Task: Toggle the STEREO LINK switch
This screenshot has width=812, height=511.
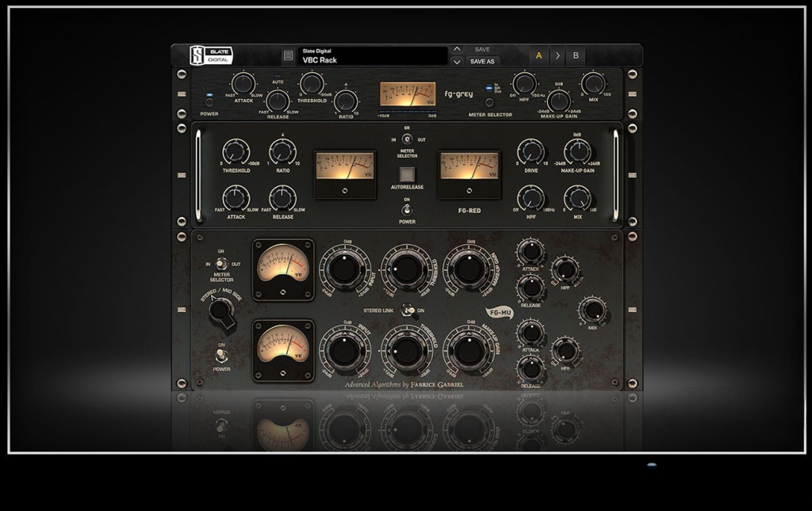Action: 408,311
